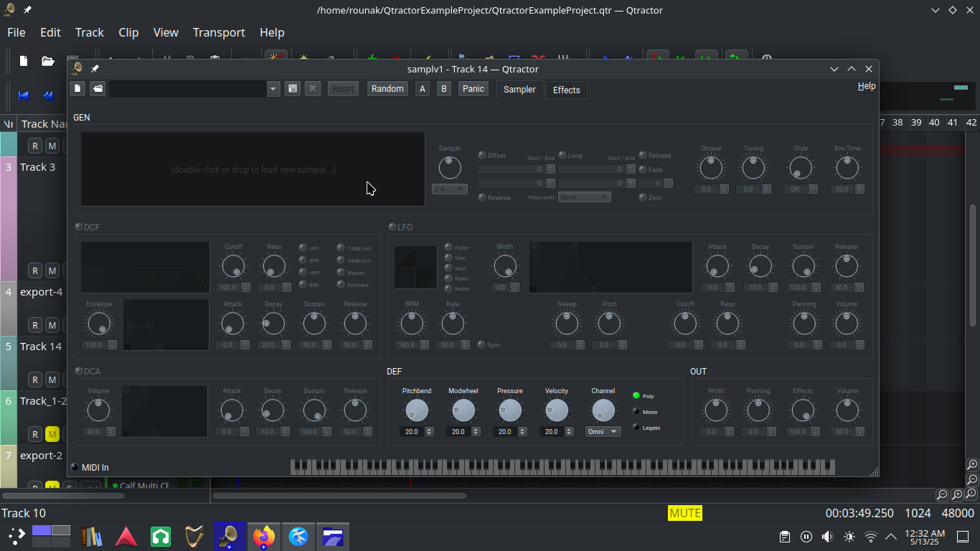Toggle the mute button on Track 3
The height and width of the screenshot is (551, 980).
click(x=52, y=270)
